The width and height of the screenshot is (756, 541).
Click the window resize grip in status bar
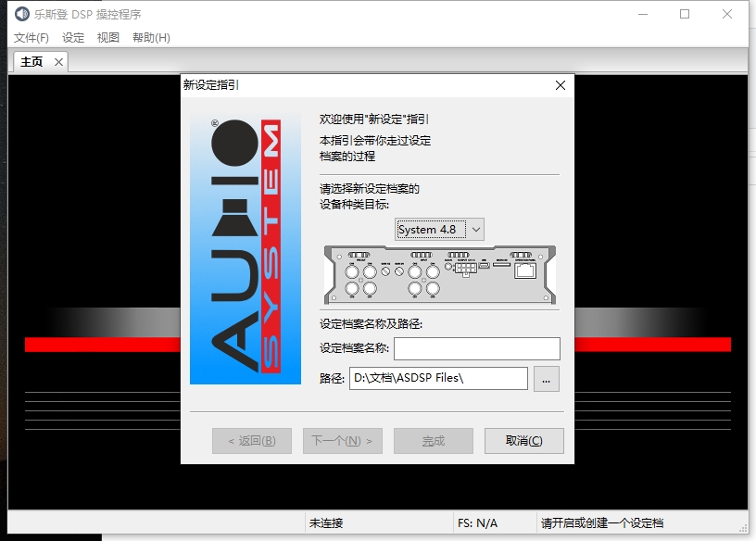point(743,528)
